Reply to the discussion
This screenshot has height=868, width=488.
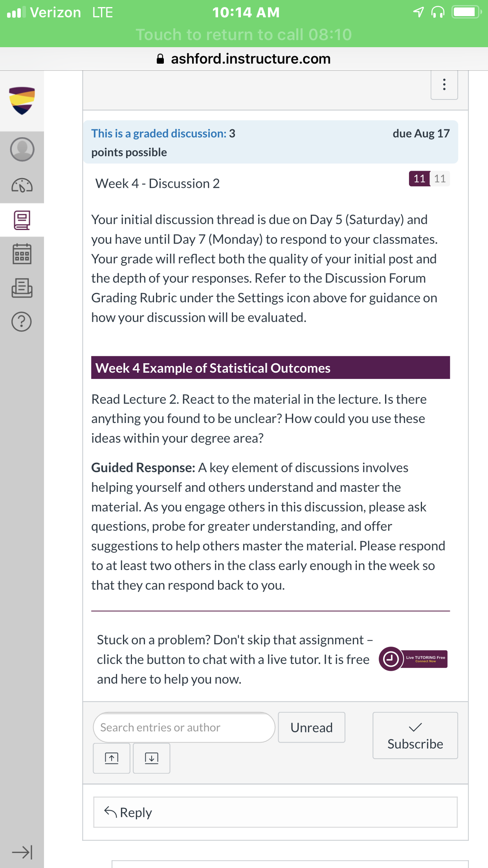point(275,812)
